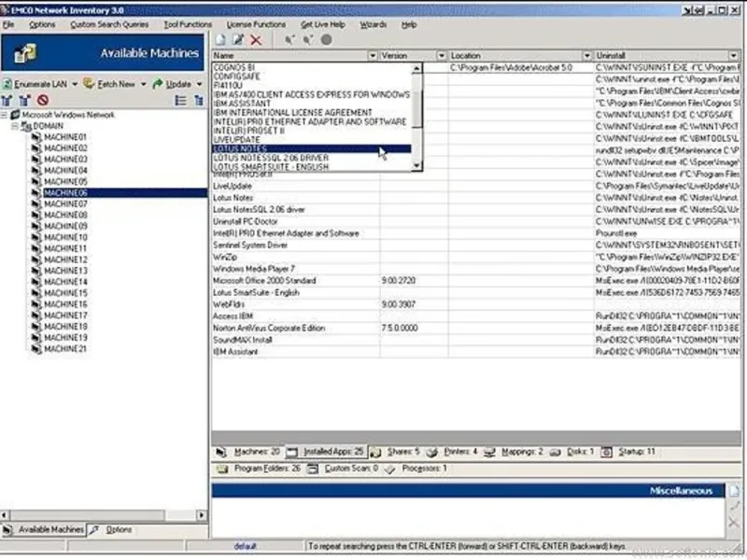
Task: Click the first grayed arrow icon left of circle
Action: [289, 40]
